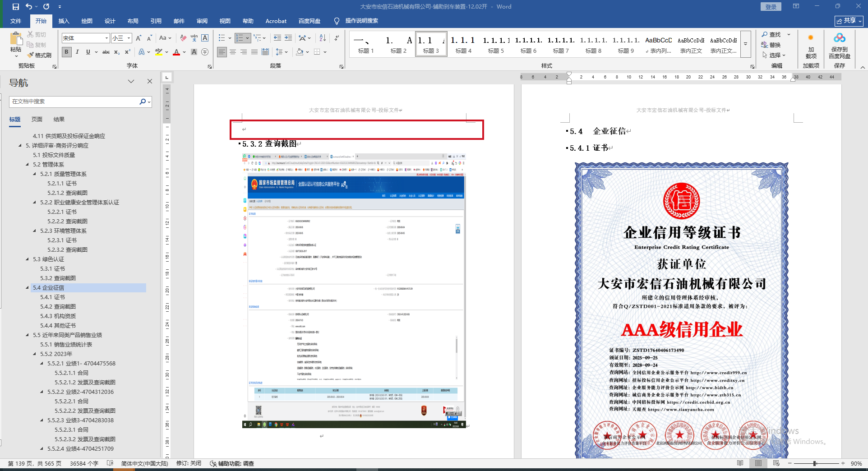
Task: Switch to Web Layout view in status bar
Action: 776,463
